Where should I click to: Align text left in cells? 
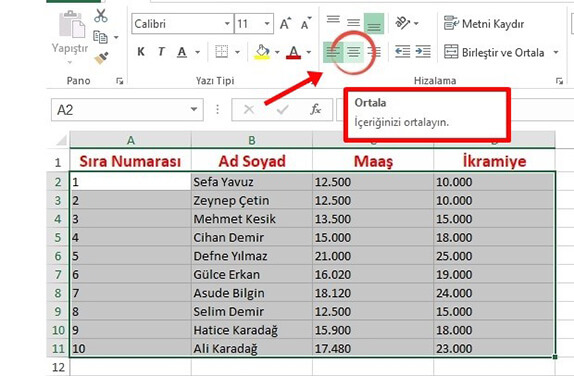pyautogui.click(x=333, y=52)
